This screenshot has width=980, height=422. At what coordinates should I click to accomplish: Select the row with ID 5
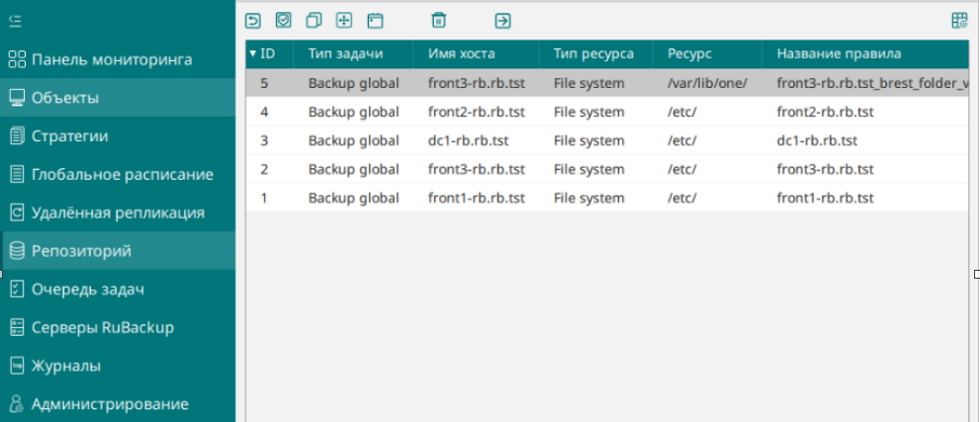[x=607, y=83]
